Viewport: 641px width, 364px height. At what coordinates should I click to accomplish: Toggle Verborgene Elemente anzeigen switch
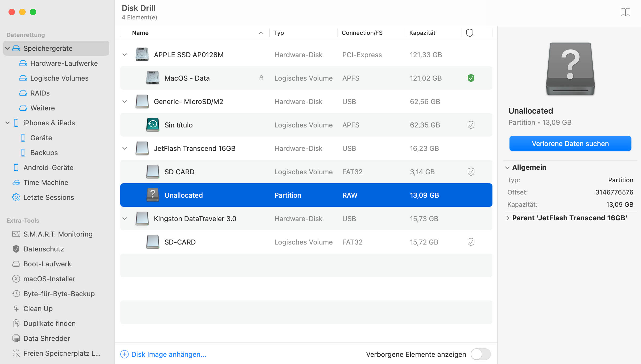(480, 354)
